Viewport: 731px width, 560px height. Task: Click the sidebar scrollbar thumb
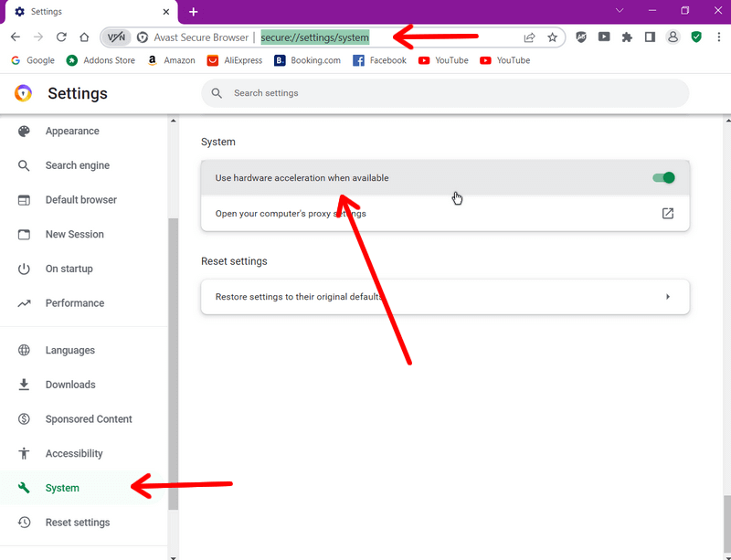(x=173, y=364)
